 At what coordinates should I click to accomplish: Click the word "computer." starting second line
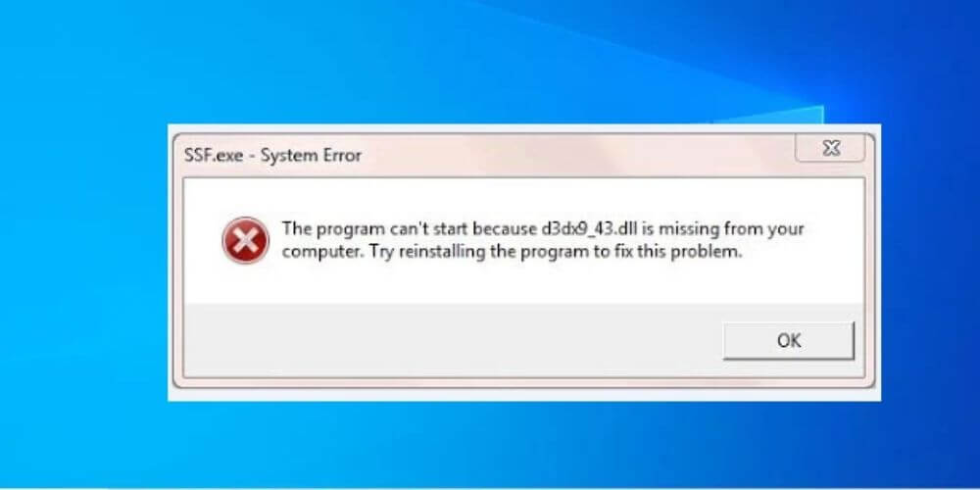321,253
